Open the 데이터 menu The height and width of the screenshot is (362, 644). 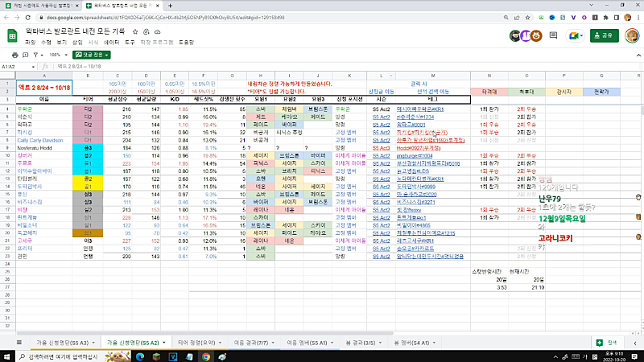point(112,41)
